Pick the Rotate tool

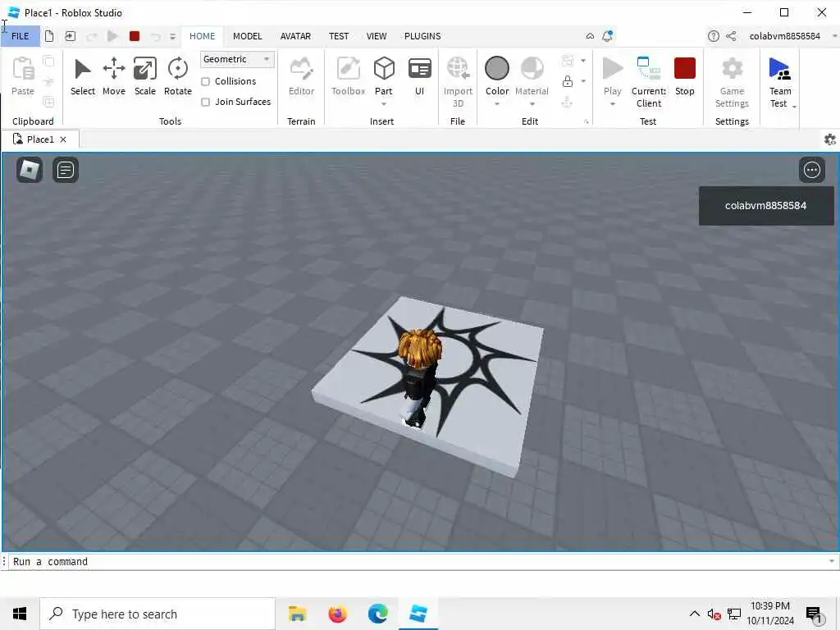coord(177,76)
